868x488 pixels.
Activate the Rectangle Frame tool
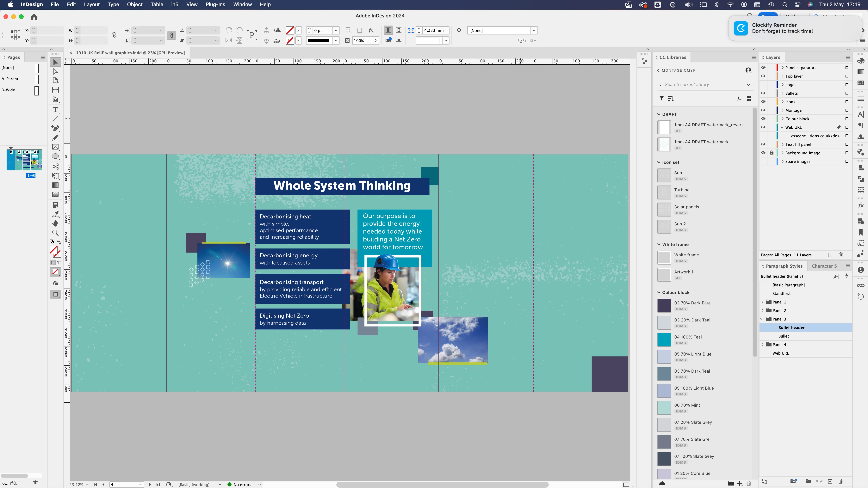[56, 147]
